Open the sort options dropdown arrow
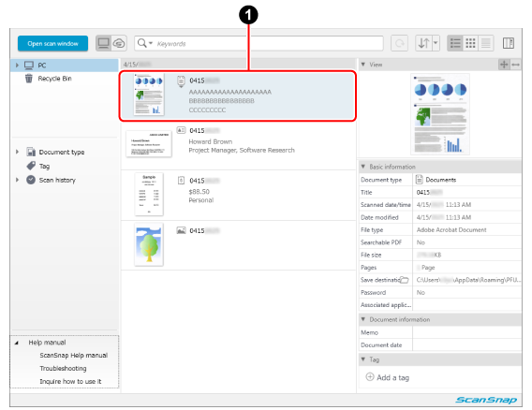532x410 pixels. (436, 43)
